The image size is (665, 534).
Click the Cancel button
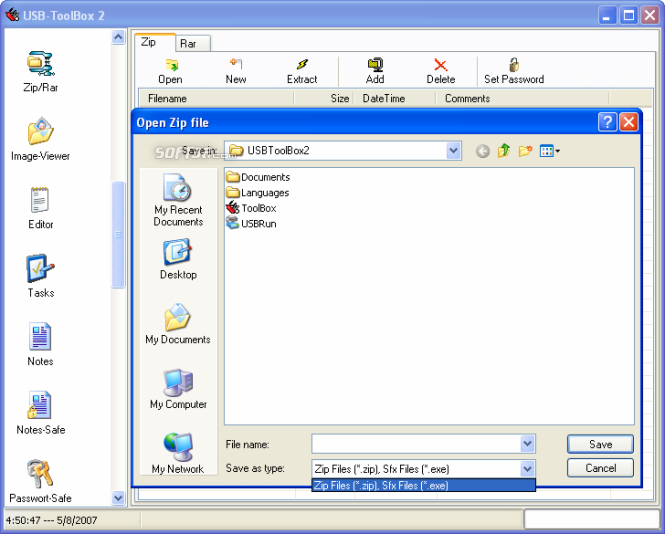tap(601, 468)
